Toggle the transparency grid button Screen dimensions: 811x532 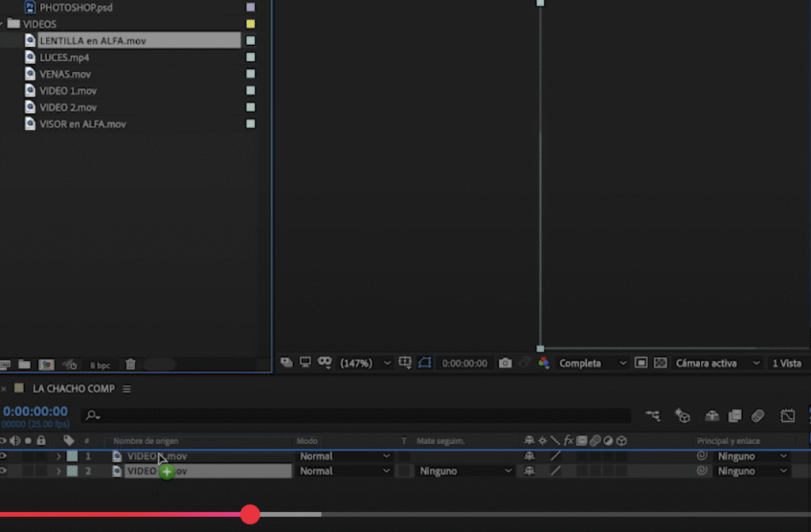click(659, 363)
